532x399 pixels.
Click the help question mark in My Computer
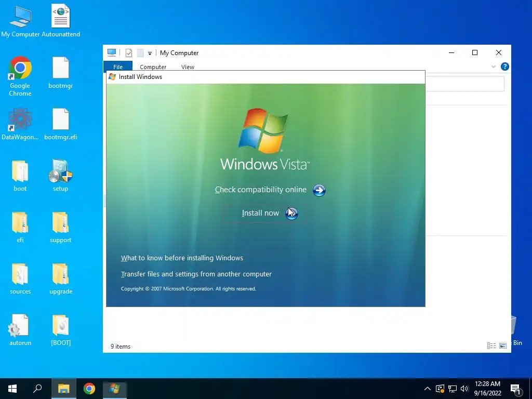click(505, 66)
